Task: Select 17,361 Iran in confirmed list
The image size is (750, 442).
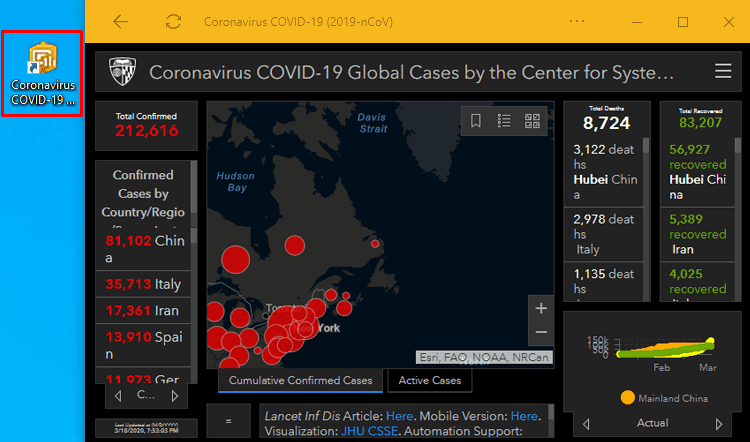Action: (x=143, y=310)
